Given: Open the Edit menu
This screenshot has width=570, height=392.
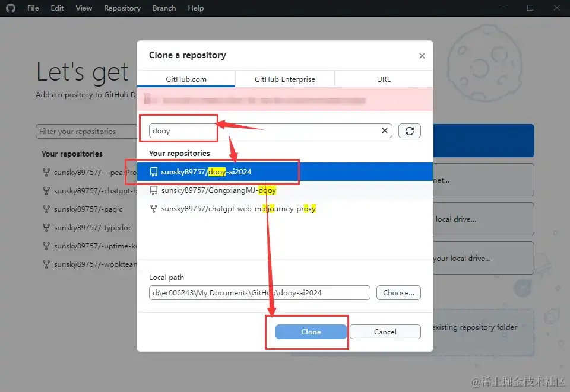Looking at the screenshot, I should point(57,8).
